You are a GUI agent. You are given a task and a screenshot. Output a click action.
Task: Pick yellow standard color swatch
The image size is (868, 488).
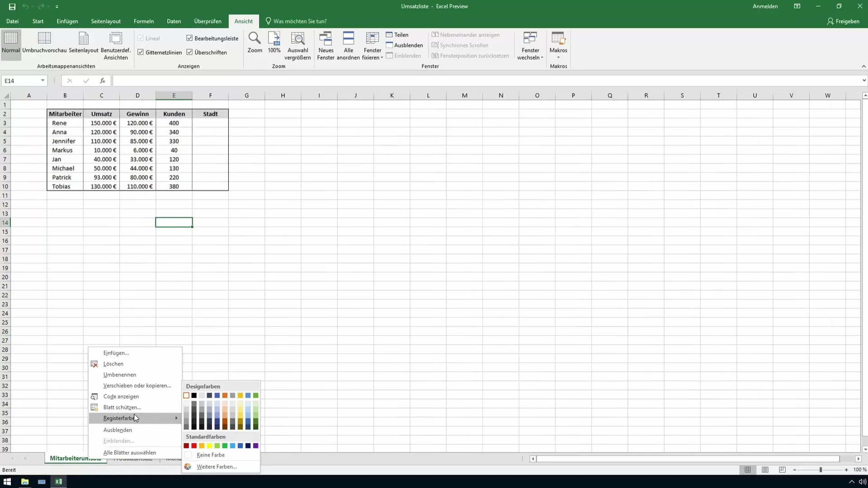[x=209, y=446]
